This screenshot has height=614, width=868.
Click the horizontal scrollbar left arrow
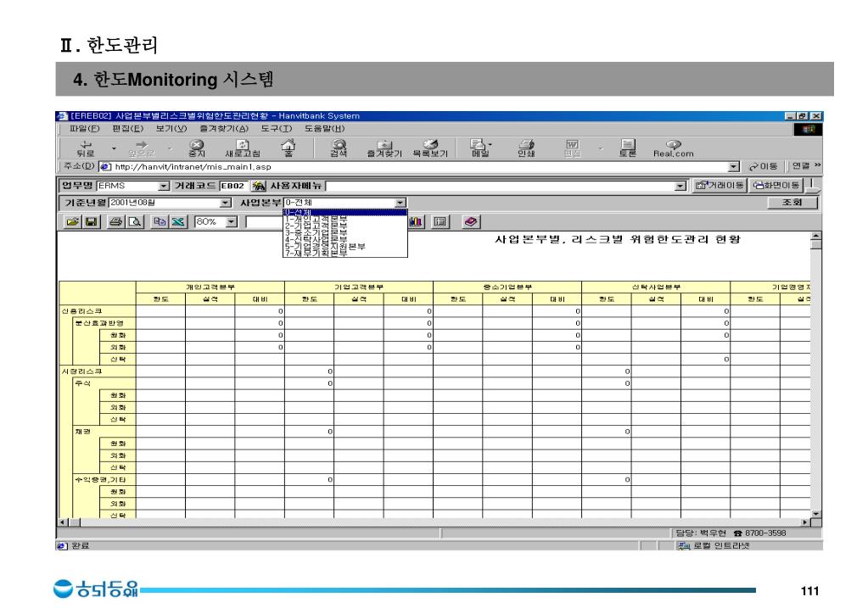click(63, 522)
